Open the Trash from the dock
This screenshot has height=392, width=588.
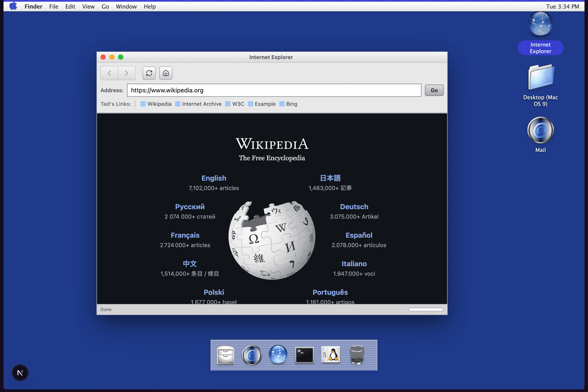coord(357,355)
